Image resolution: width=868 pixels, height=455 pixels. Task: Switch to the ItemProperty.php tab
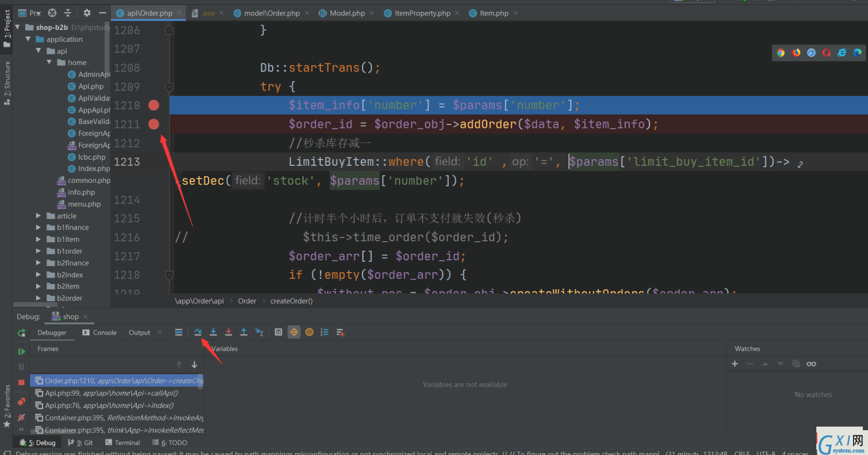tap(423, 13)
